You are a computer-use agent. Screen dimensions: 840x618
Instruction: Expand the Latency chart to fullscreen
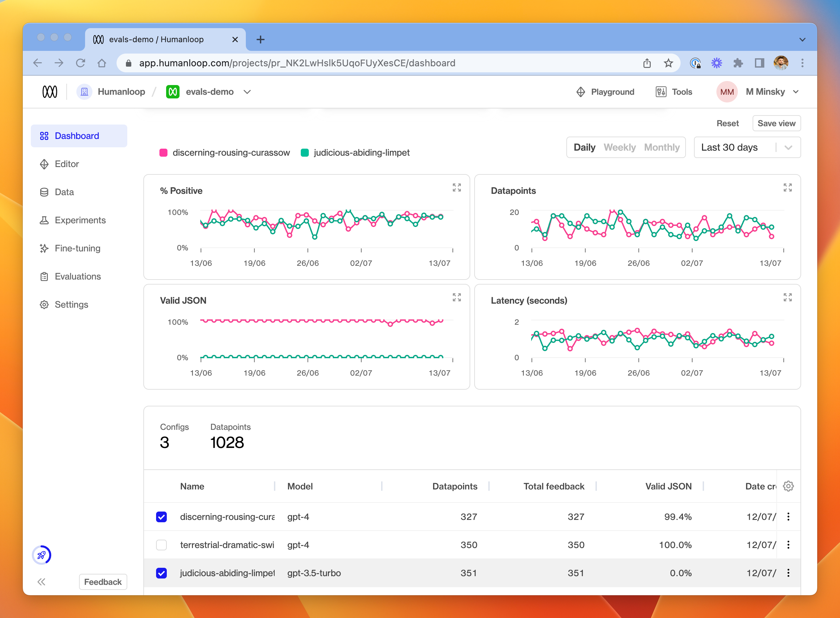click(x=788, y=297)
